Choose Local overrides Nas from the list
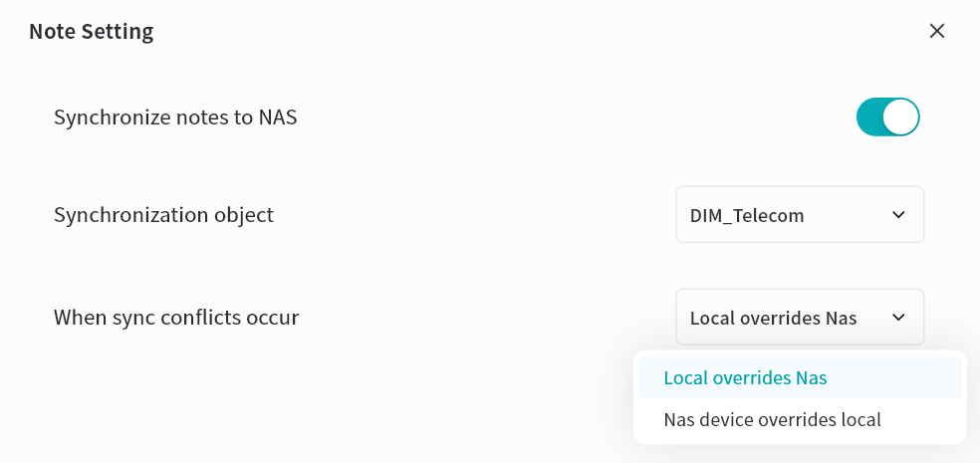 745,378
